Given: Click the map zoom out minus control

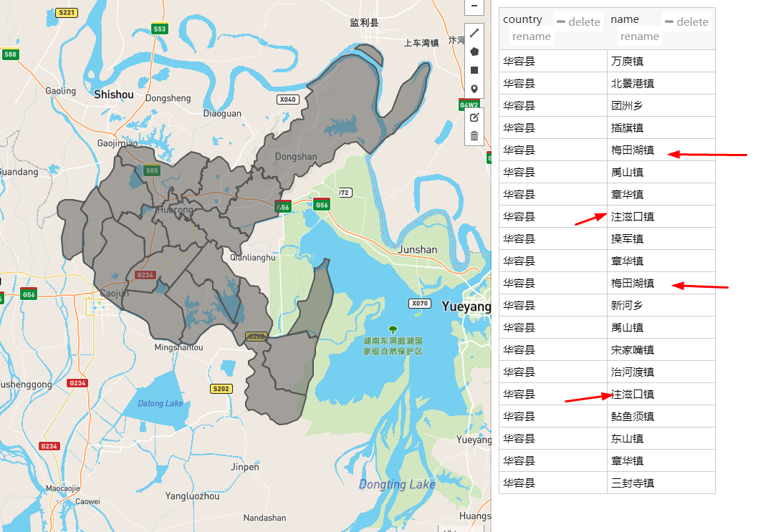Looking at the screenshot, I should click(x=474, y=6).
